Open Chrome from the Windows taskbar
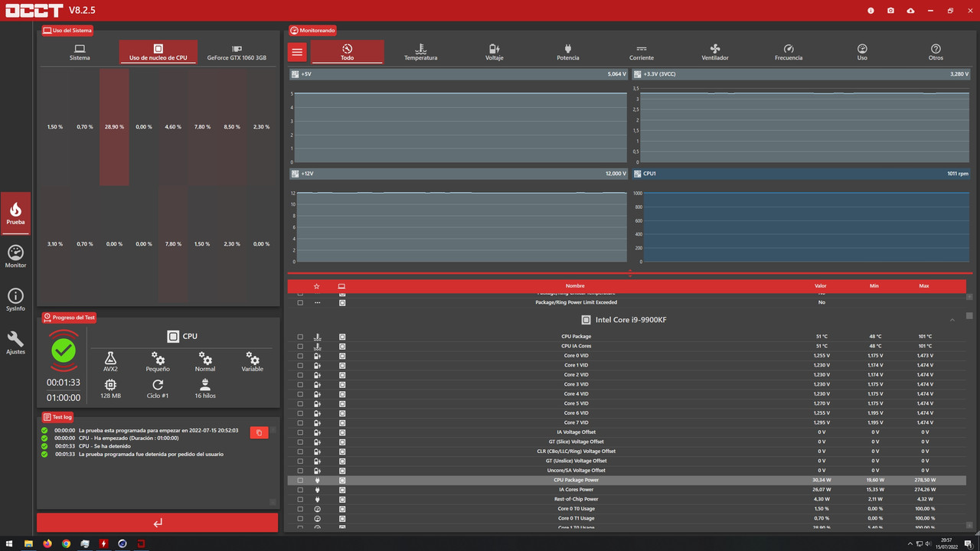Viewport: 980px width, 551px height. click(67, 543)
